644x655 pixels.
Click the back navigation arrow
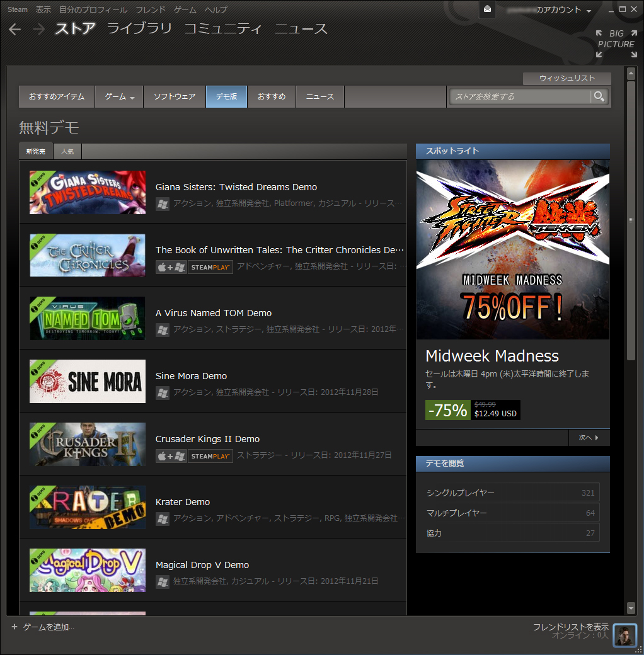click(14, 29)
